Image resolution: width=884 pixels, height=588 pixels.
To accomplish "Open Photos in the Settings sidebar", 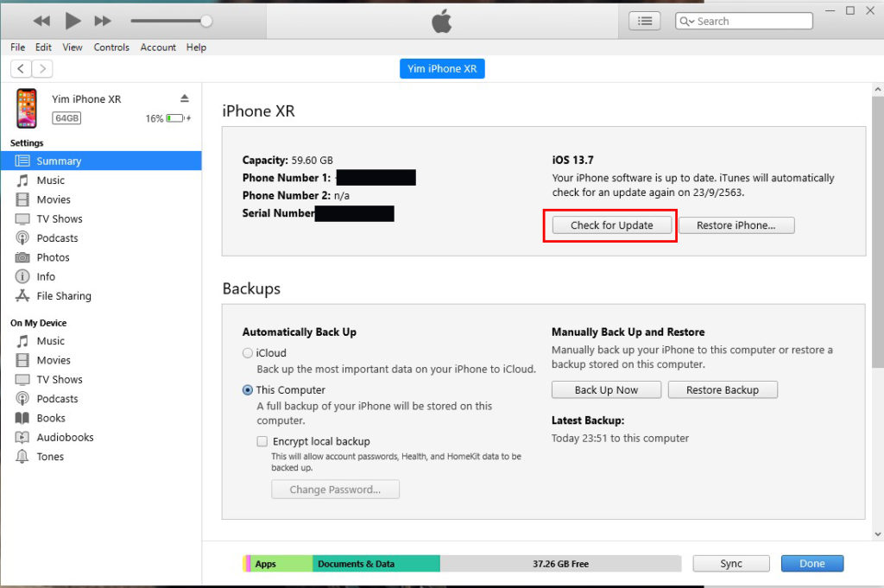I will click(x=53, y=257).
